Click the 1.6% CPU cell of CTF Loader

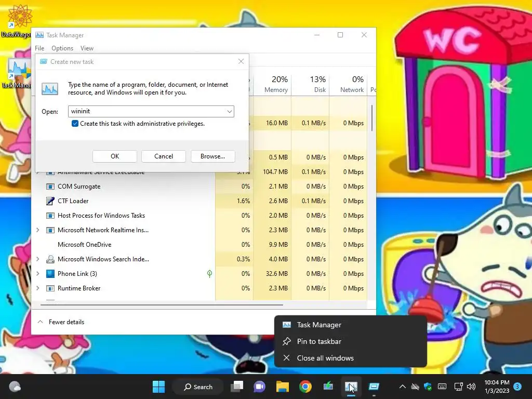(234, 201)
